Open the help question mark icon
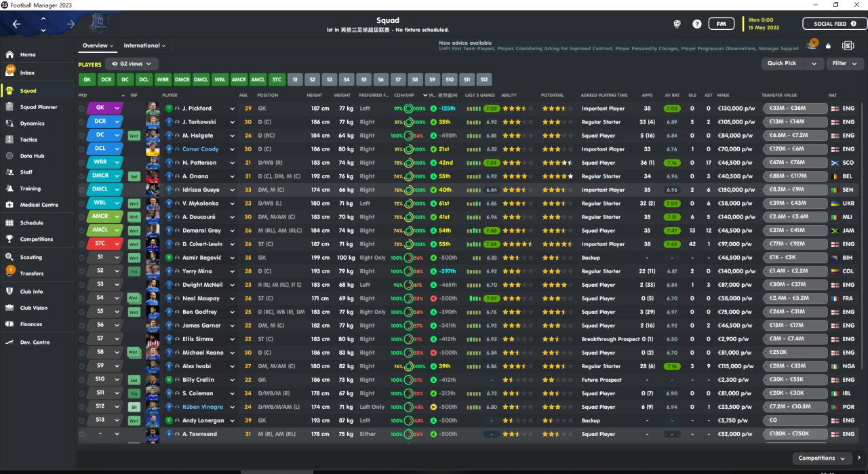 [697, 24]
